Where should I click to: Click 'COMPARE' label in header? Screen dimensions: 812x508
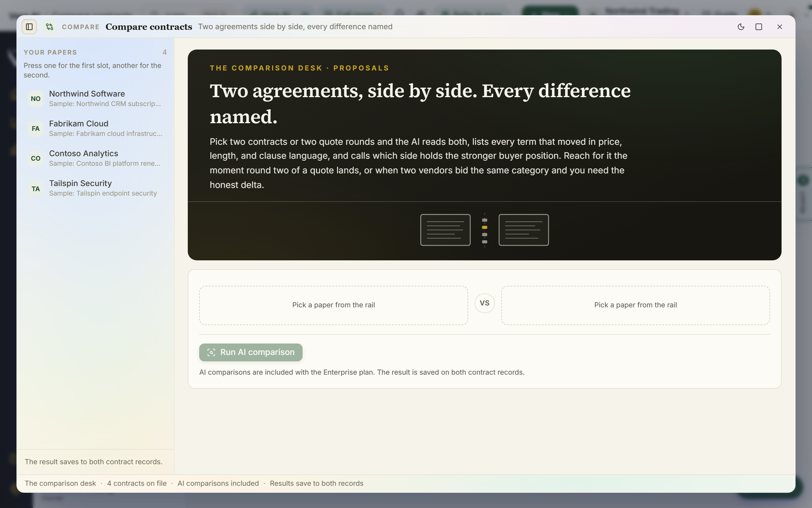[81, 27]
